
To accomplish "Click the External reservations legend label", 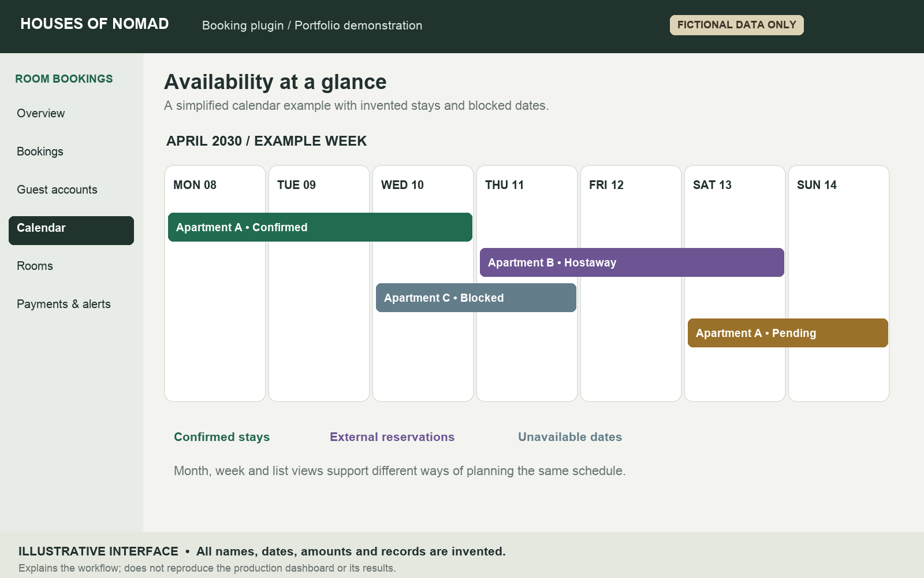I will 392,437.
